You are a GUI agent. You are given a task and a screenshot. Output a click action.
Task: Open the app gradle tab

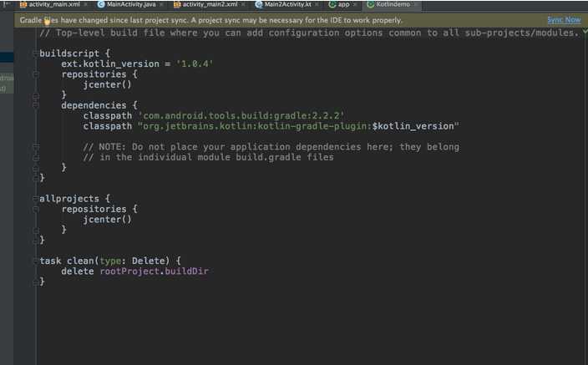tap(343, 4)
